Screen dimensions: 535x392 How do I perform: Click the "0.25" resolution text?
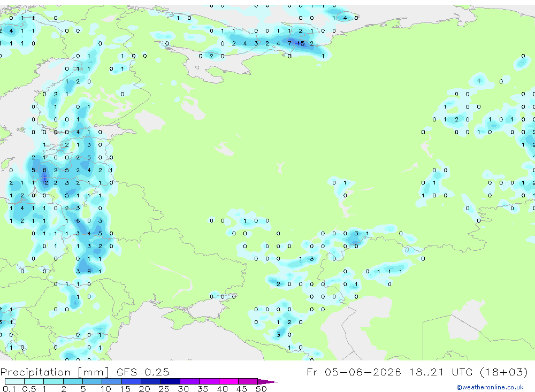point(157,372)
